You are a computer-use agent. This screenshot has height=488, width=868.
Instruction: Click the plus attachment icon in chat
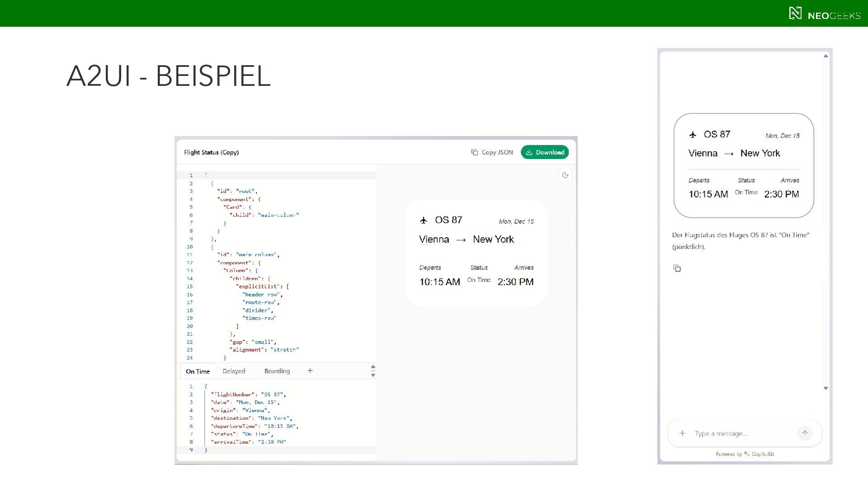click(682, 433)
